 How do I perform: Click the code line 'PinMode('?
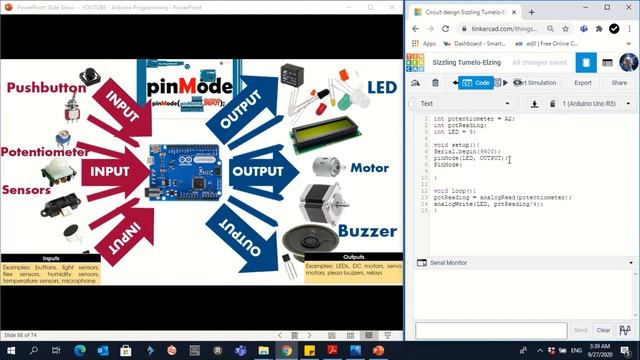448,164
